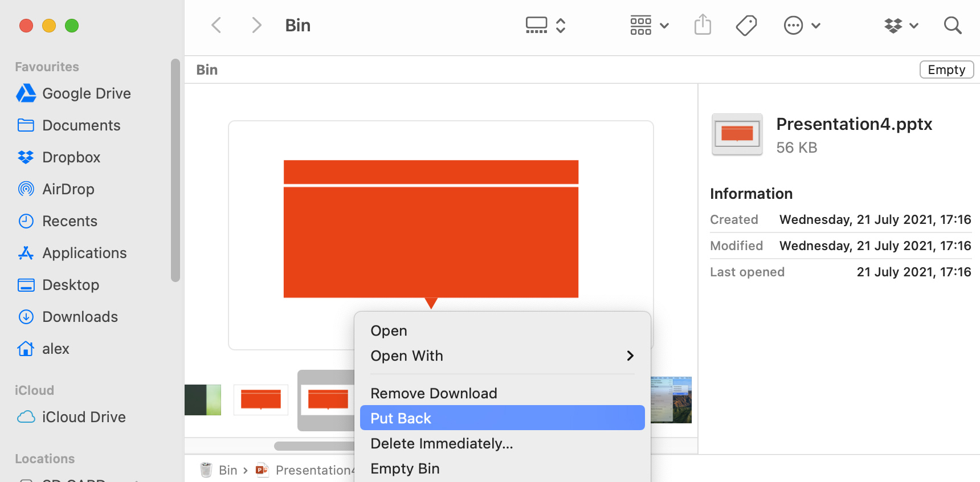Click the Empty button
Image resolution: width=980 pixels, height=482 pixels.
(x=946, y=70)
